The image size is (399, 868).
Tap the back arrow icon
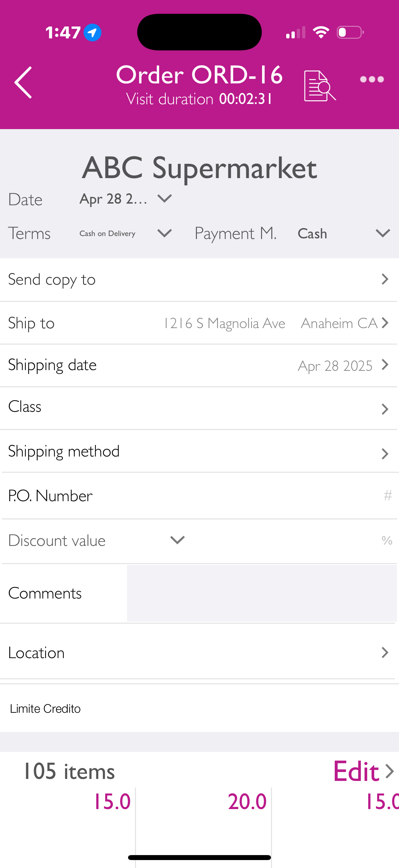click(x=23, y=82)
